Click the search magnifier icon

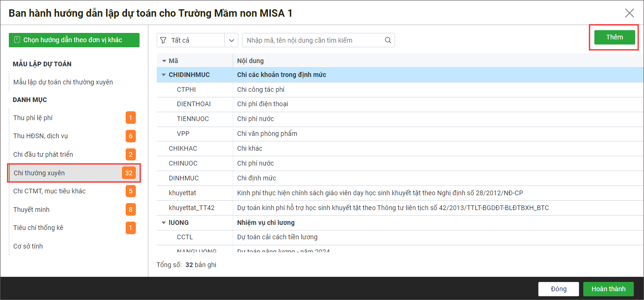coord(388,40)
